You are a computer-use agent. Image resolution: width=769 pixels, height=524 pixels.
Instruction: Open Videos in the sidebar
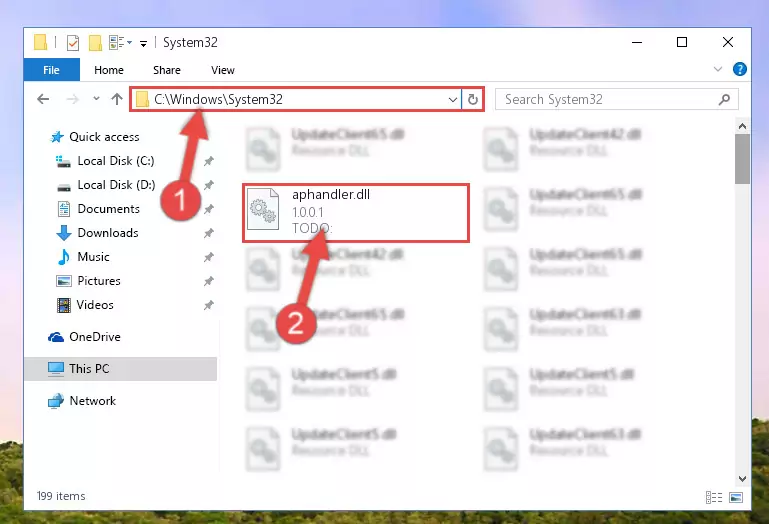85,305
